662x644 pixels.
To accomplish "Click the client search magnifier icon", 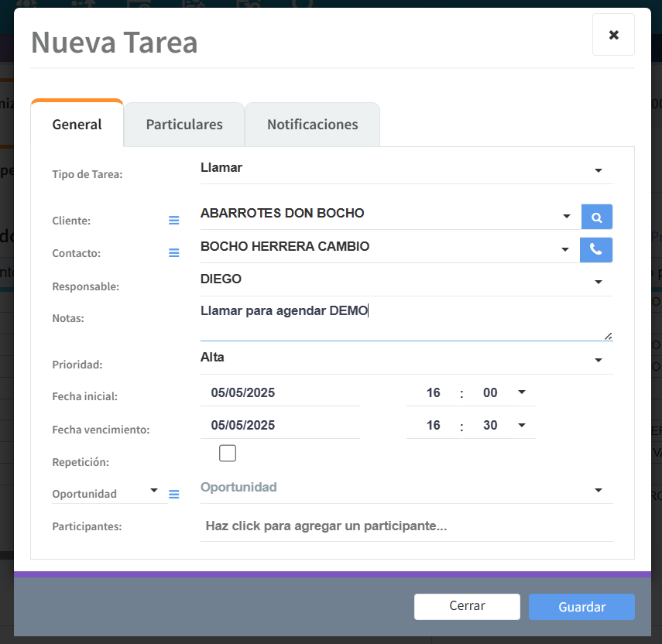I will coord(596,218).
